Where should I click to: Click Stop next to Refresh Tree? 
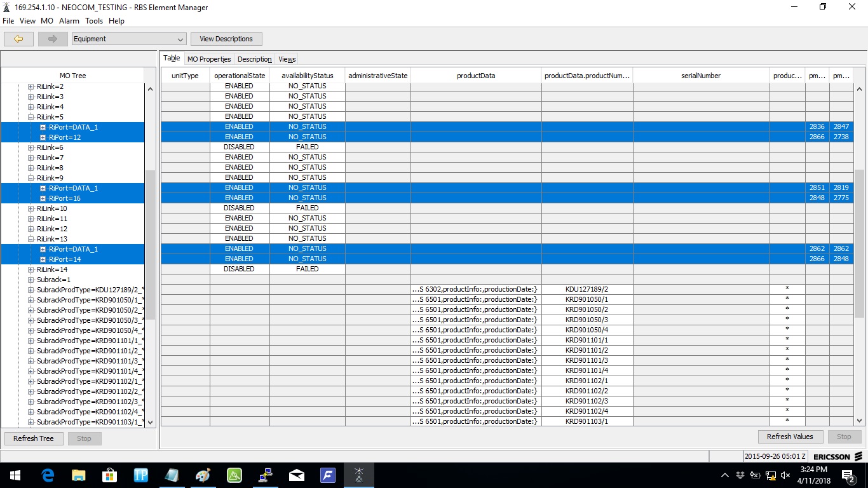[x=84, y=438]
